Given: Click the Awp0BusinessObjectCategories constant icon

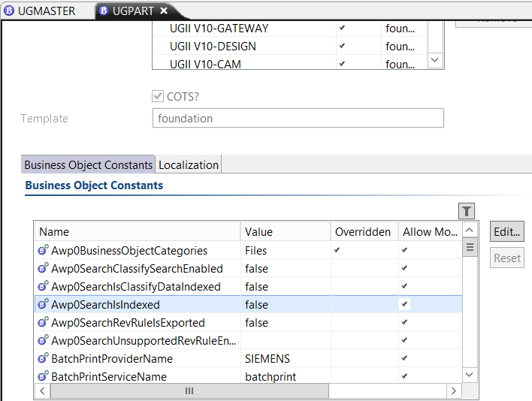Looking at the screenshot, I should (x=43, y=251).
